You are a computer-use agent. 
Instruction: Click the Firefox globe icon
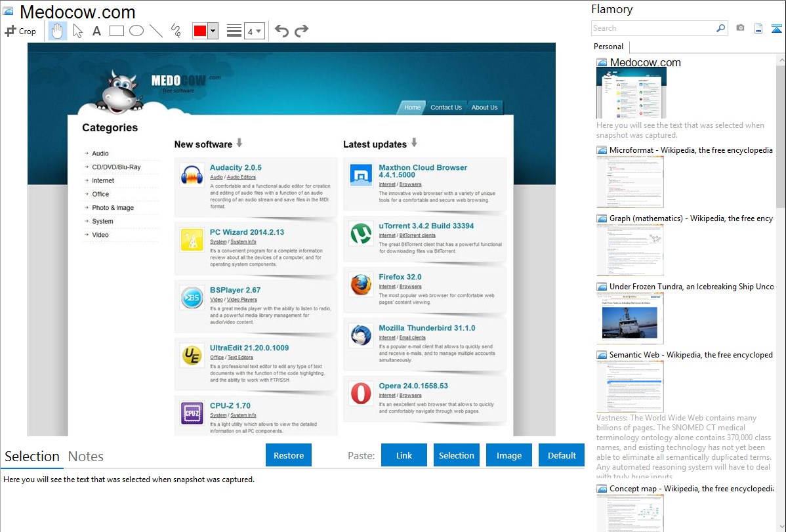tap(361, 285)
